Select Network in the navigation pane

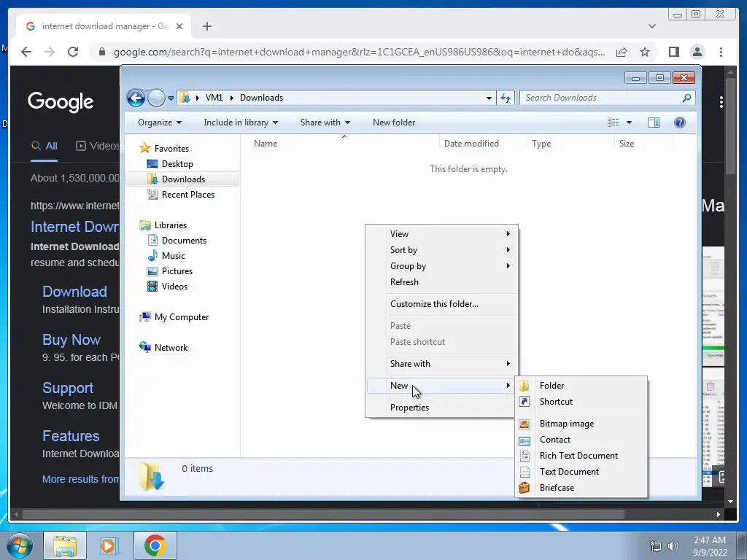[x=163, y=348]
